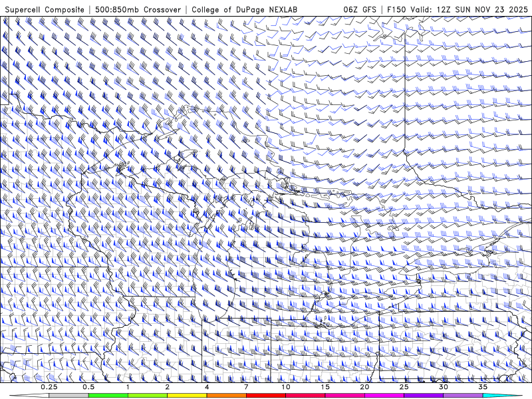532x399 pixels.
Task: Click the red 7–10 legend segment
Action: click(x=266, y=396)
